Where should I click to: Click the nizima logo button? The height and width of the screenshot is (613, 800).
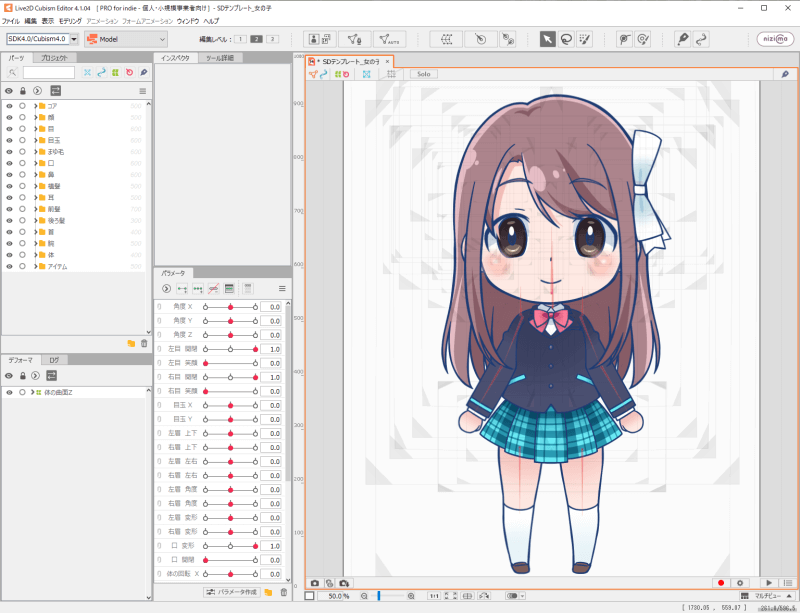pos(775,39)
